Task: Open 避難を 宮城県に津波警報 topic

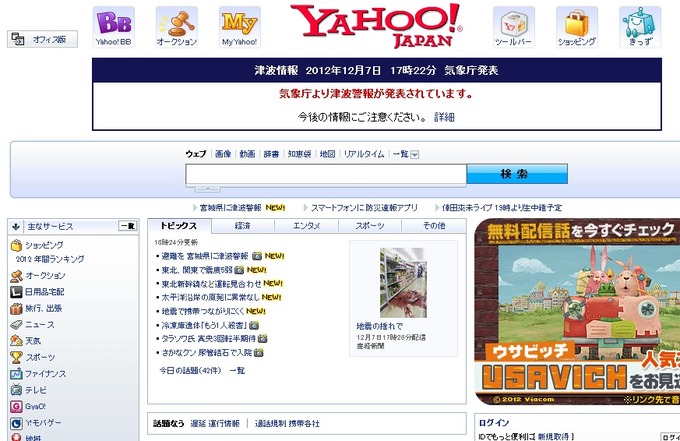Action: click(205, 256)
